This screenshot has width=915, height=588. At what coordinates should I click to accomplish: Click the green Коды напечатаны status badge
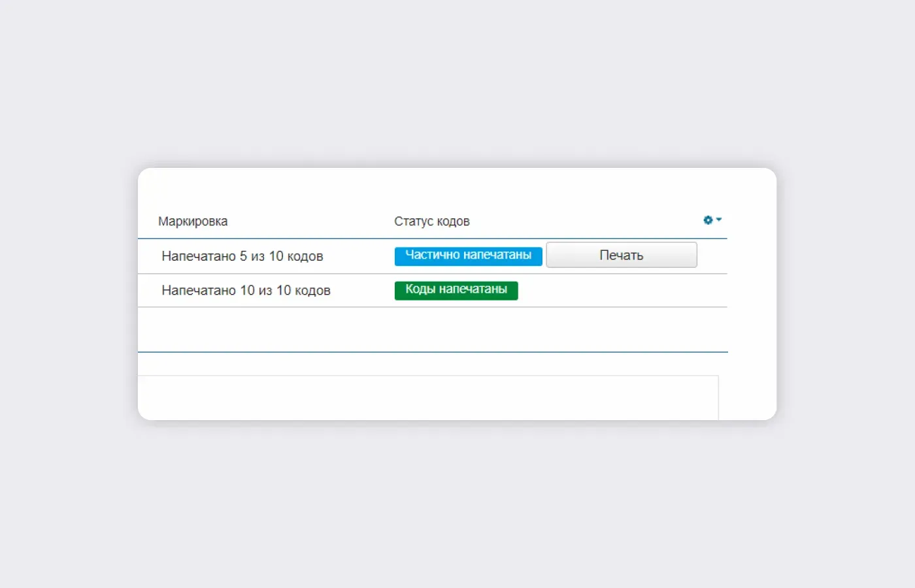click(456, 290)
